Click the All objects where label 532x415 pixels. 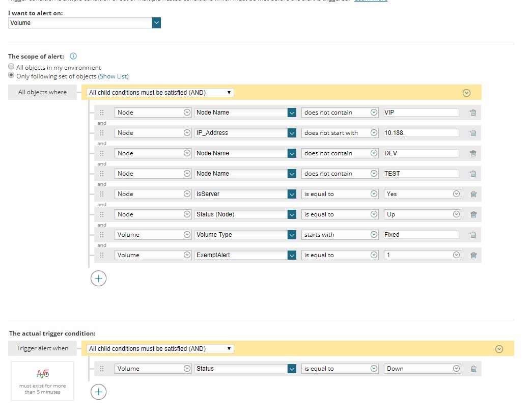(42, 92)
